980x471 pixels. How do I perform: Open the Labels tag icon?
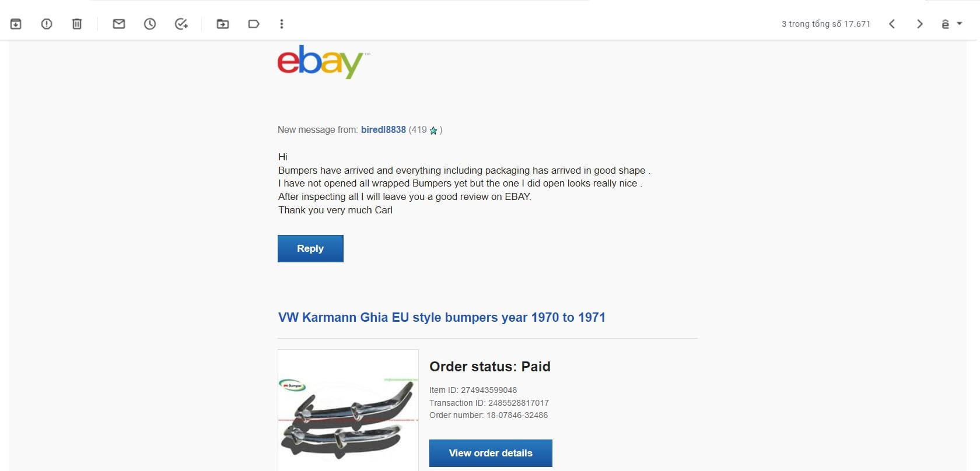(254, 24)
